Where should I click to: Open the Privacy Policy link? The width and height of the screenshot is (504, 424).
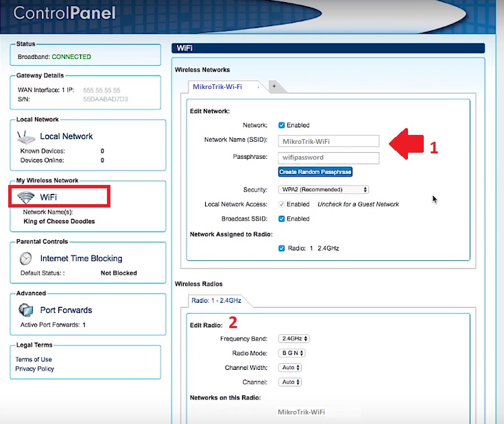tap(34, 369)
